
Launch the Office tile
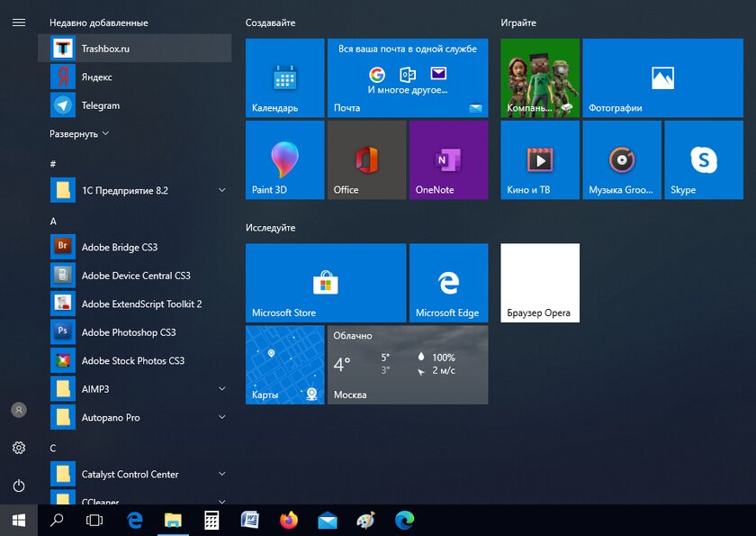tap(367, 160)
